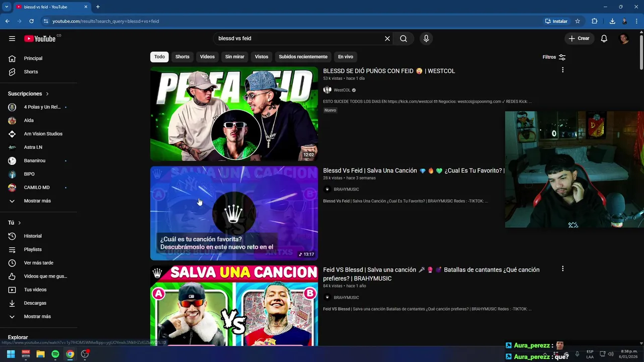Open the Bananirou subscription
The image size is (644, 362).
(x=39, y=161)
